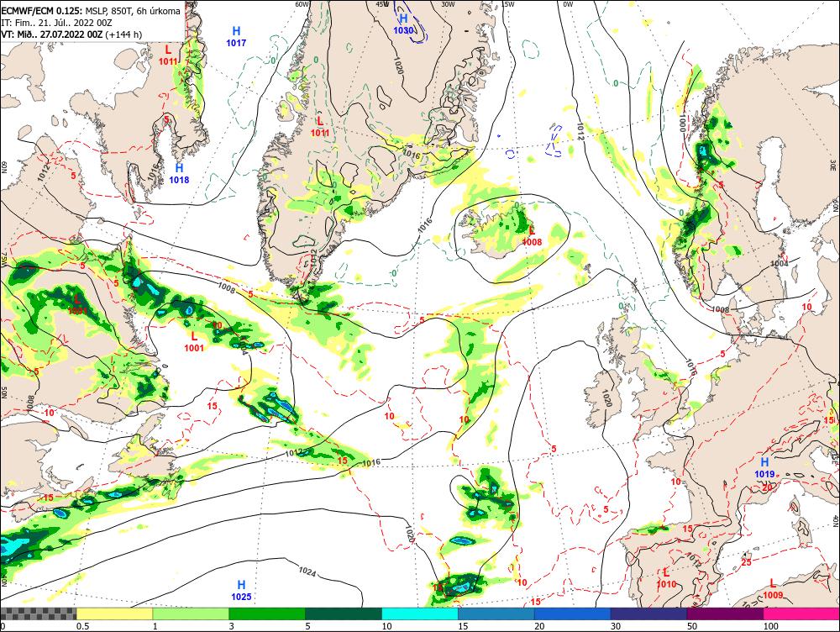840x632 pixels.
Task: Click the cyan 10–15 legend swatch
Action: point(420,614)
